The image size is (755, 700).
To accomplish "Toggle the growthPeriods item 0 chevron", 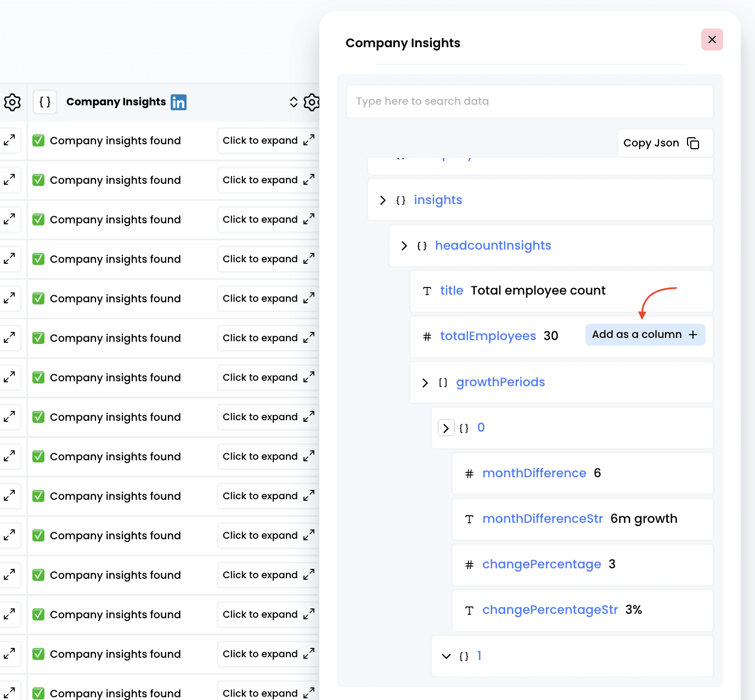I will (x=446, y=428).
